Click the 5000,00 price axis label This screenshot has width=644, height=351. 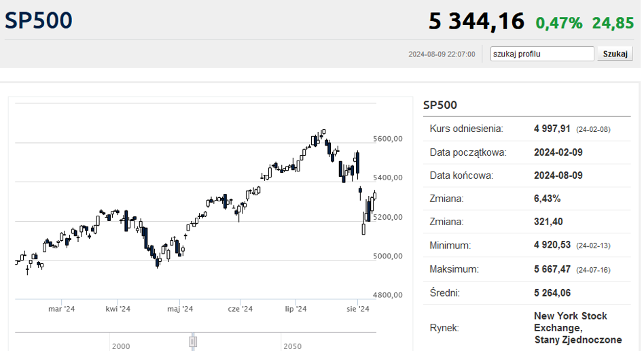click(x=388, y=256)
